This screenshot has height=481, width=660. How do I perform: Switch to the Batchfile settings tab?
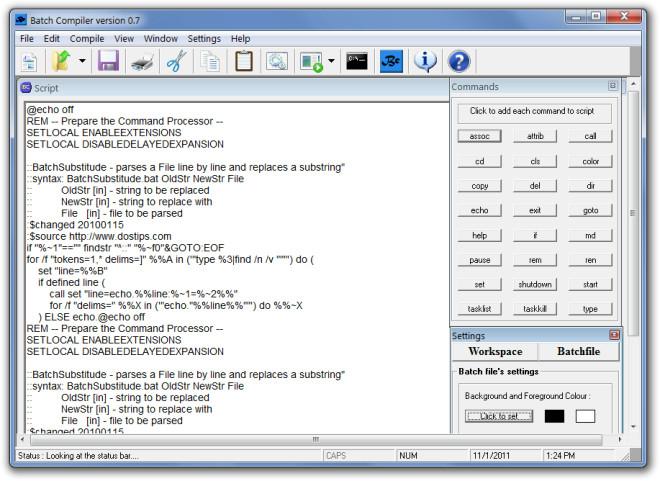[578, 351]
